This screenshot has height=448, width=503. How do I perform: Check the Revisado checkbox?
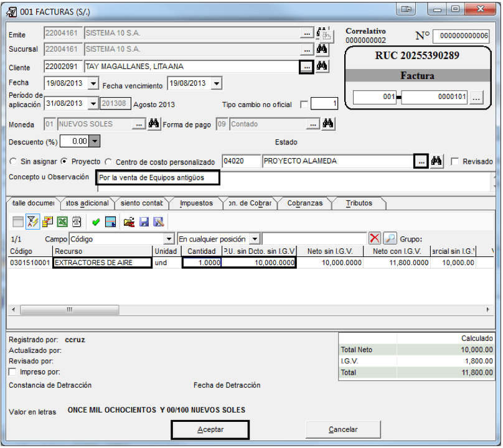(x=455, y=162)
